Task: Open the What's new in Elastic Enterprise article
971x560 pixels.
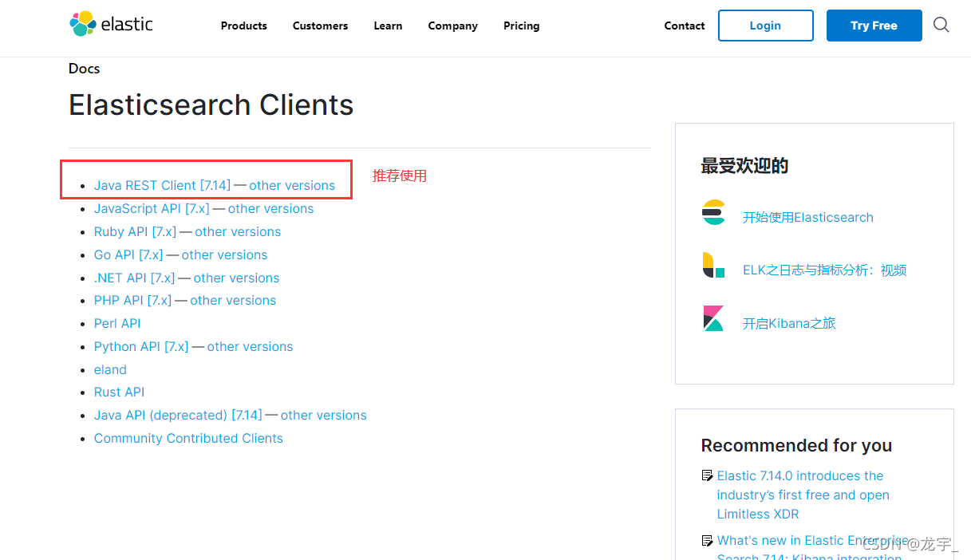Action: point(812,546)
